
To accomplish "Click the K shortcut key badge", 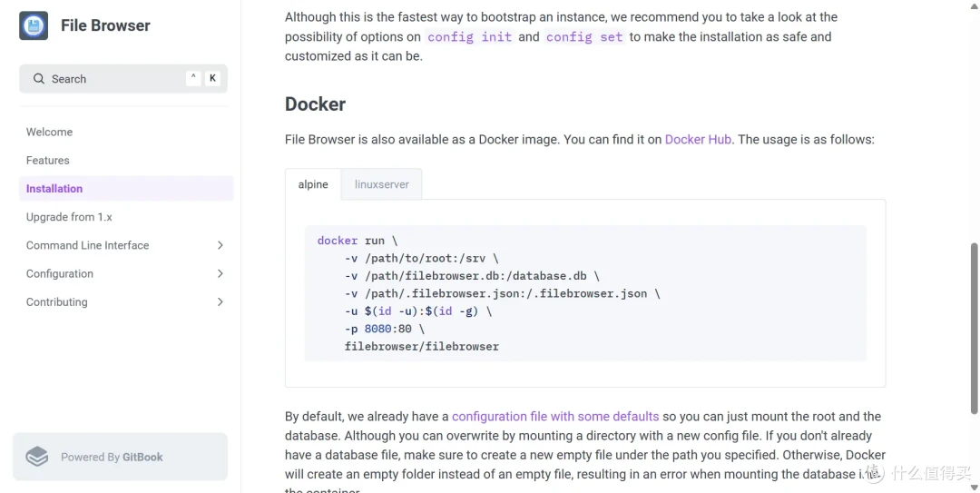I will pyautogui.click(x=212, y=78).
